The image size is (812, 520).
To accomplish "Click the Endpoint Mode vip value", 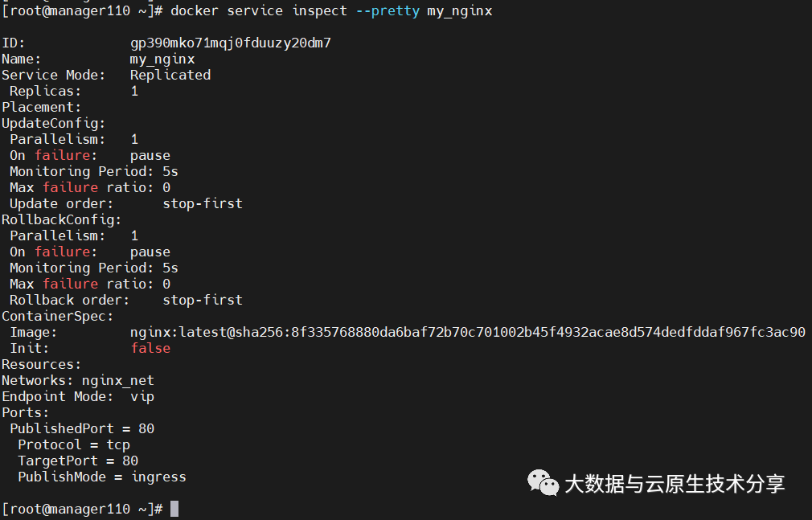I will coord(142,397).
